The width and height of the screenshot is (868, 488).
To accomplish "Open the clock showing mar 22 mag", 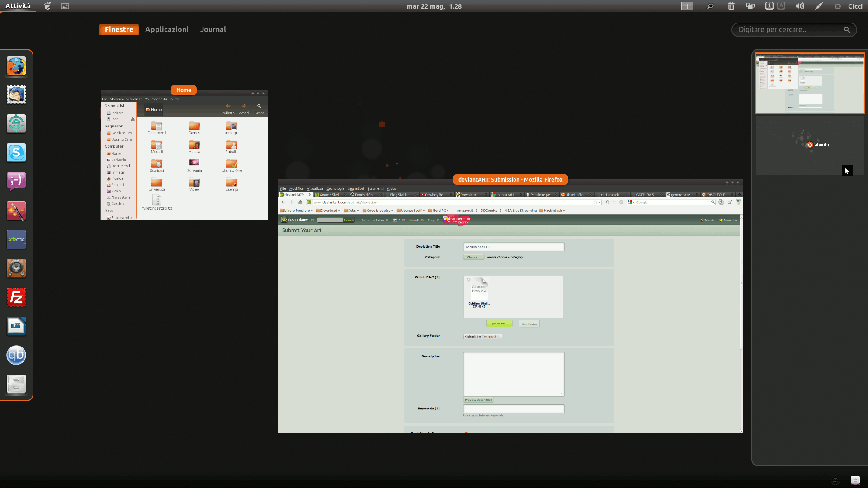I will point(434,6).
